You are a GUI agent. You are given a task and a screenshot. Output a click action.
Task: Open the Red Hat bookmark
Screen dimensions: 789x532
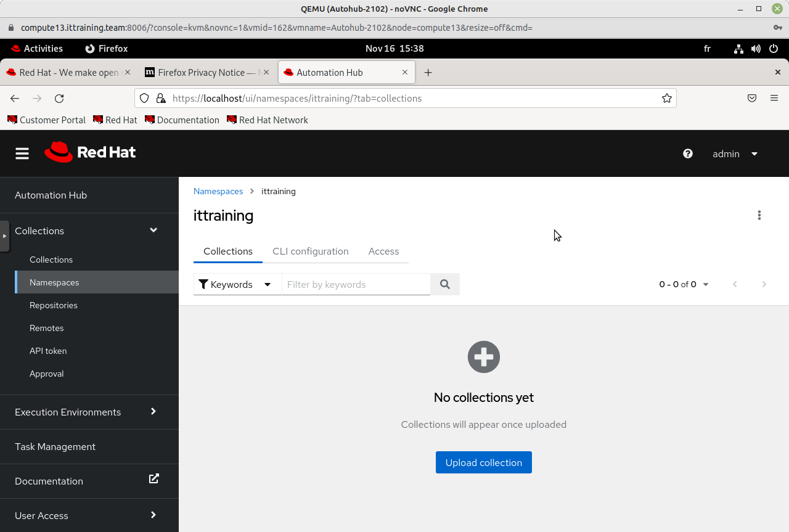coord(115,120)
